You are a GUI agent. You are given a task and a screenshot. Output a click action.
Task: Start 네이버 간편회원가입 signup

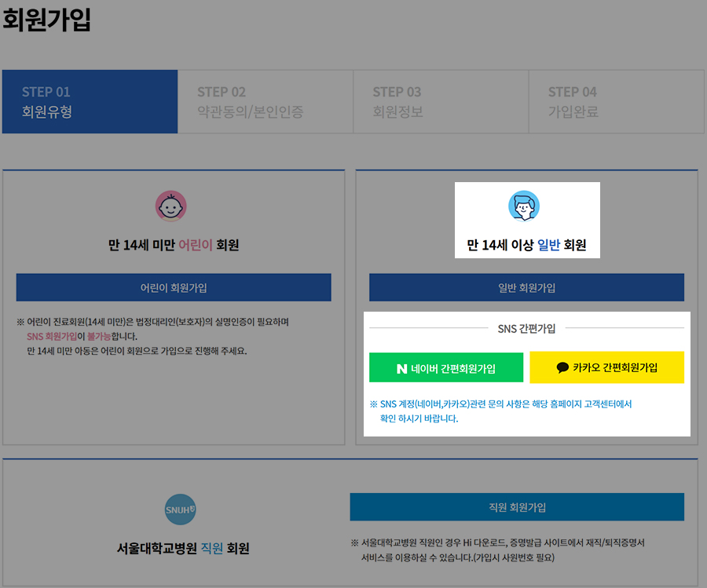[446, 367]
